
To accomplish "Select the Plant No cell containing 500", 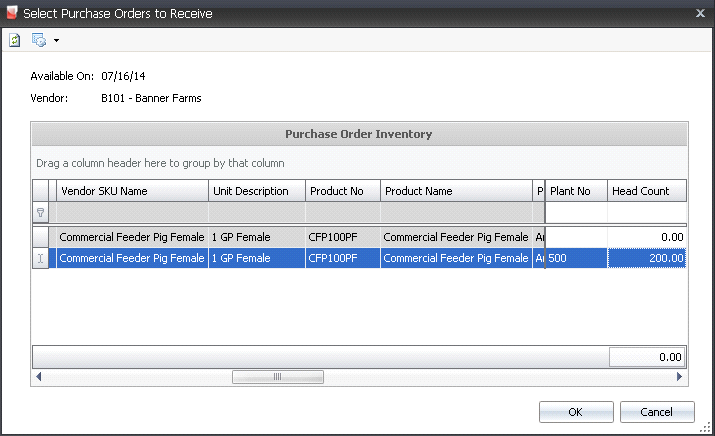I will [x=576, y=258].
